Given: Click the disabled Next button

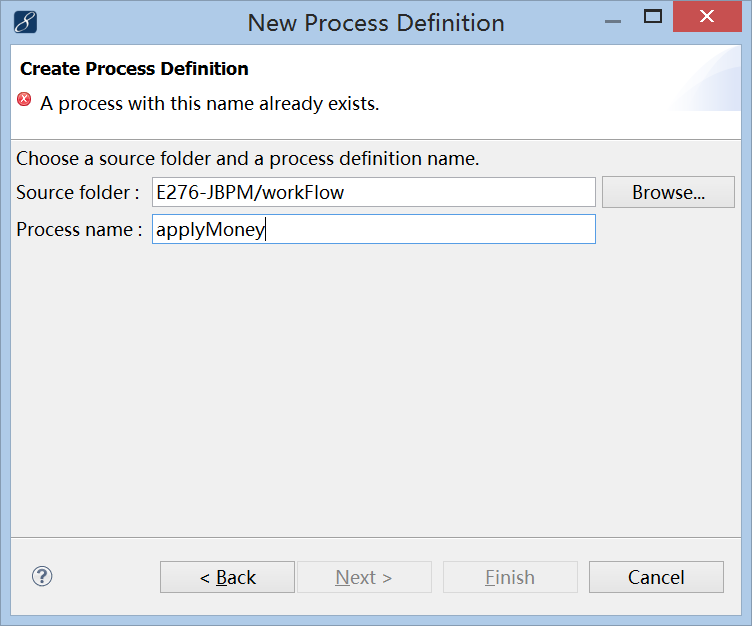Looking at the screenshot, I should (x=364, y=577).
